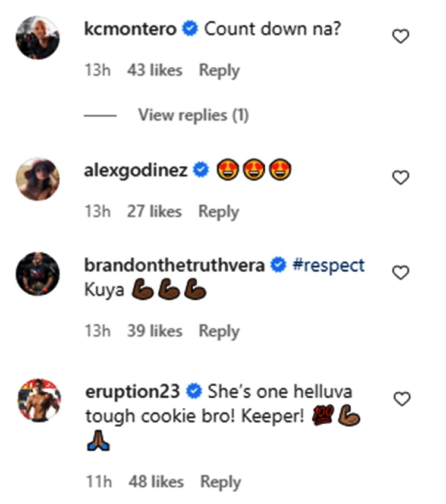The width and height of the screenshot is (446, 504).
Task: Open brandonthetruthvera's profile avatar
Action: coord(37,274)
